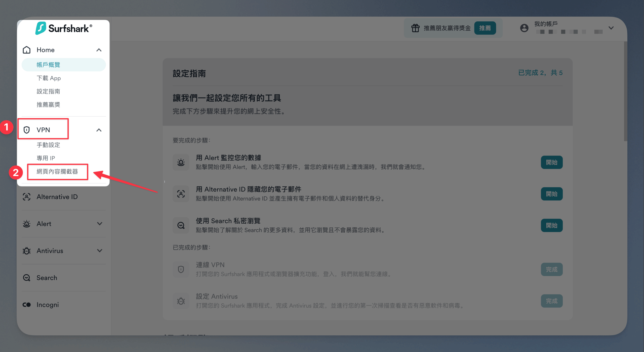644x352 pixels.
Task: Click the Surfshark logo
Action: [64, 28]
